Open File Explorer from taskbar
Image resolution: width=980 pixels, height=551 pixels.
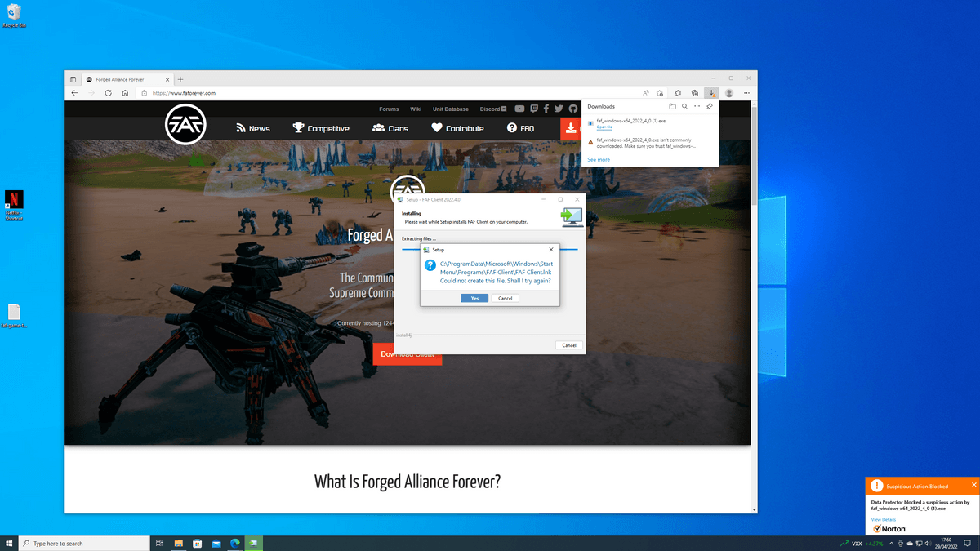(178, 544)
